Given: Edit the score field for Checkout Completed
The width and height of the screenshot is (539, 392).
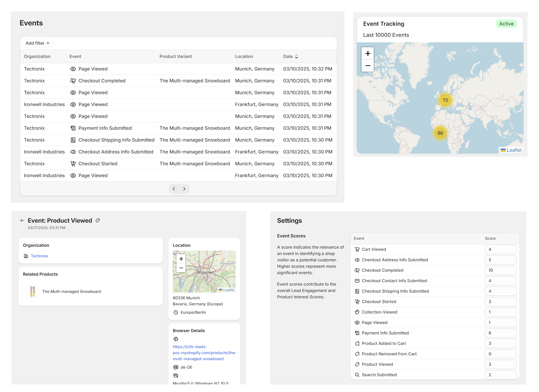Looking at the screenshot, I should pos(501,270).
